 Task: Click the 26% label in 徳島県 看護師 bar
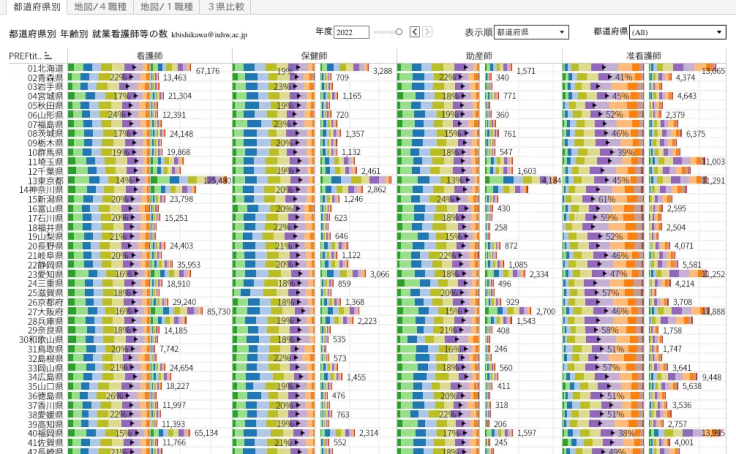coord(114,396)
